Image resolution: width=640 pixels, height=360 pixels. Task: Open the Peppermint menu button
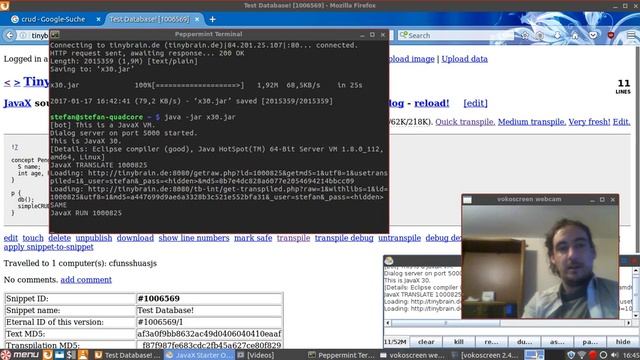pos(20,355)
